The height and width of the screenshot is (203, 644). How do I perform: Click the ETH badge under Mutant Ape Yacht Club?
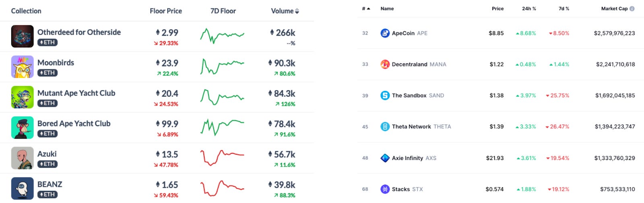point(47,103)
